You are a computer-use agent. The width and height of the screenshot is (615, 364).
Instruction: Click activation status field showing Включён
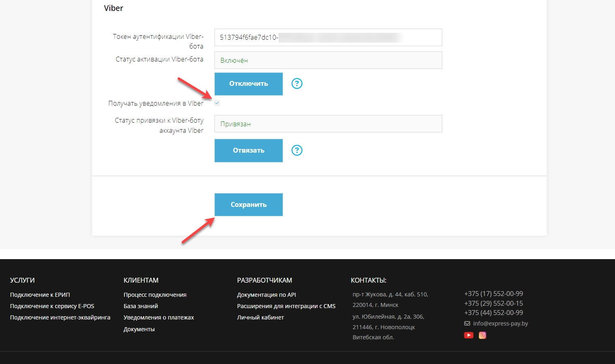coord(328,60)
